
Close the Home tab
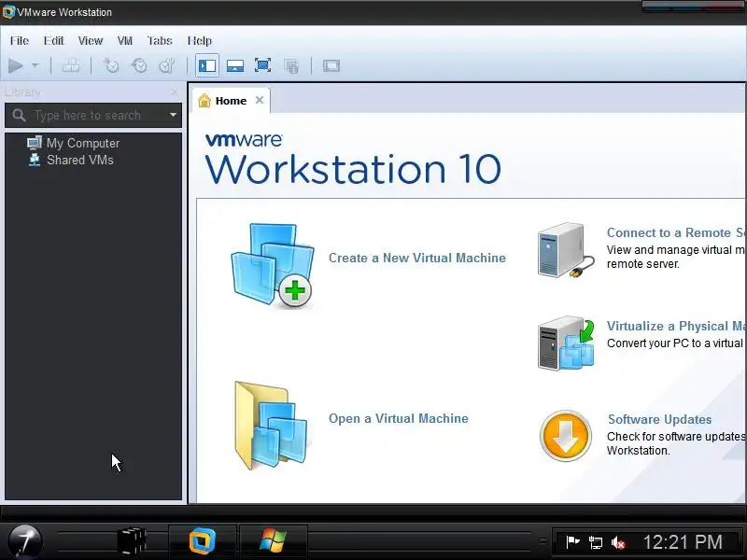click(260, 100)
